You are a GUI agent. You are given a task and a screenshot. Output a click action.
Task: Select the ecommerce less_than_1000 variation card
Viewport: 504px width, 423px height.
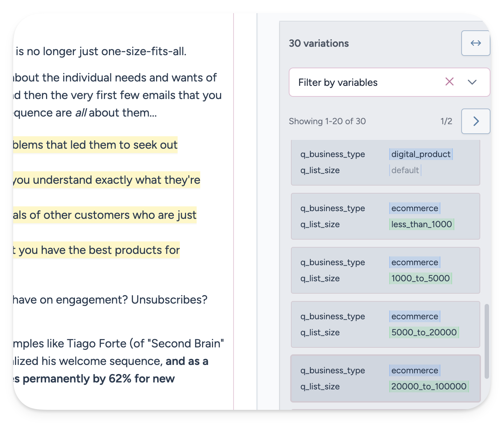[x=386, y=216]
